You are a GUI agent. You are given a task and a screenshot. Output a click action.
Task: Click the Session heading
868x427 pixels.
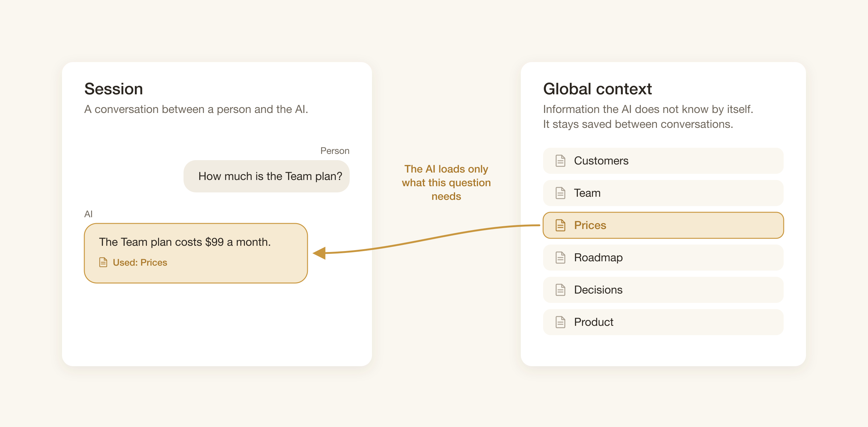(113, 89)
